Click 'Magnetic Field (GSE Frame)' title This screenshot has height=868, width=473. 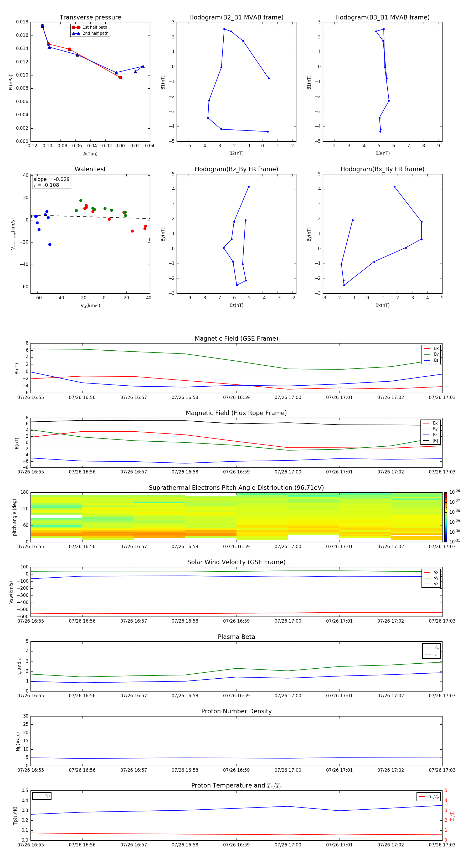click(x=236, y=339)
